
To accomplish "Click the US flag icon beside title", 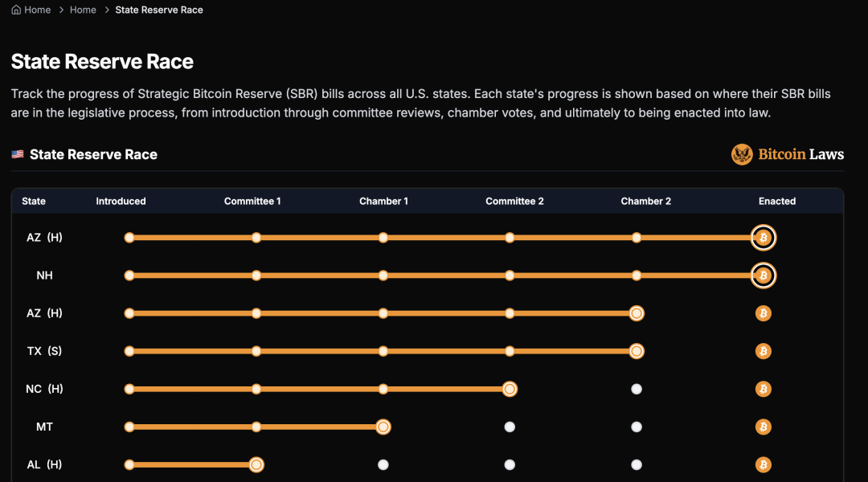I will (x=18, y=154).
